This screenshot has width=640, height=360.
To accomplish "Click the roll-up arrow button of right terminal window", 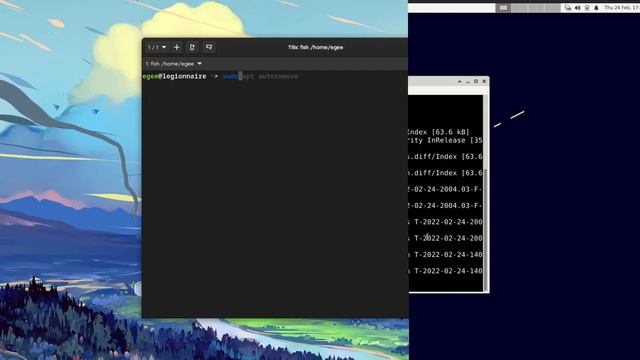I will coord(460,82).
